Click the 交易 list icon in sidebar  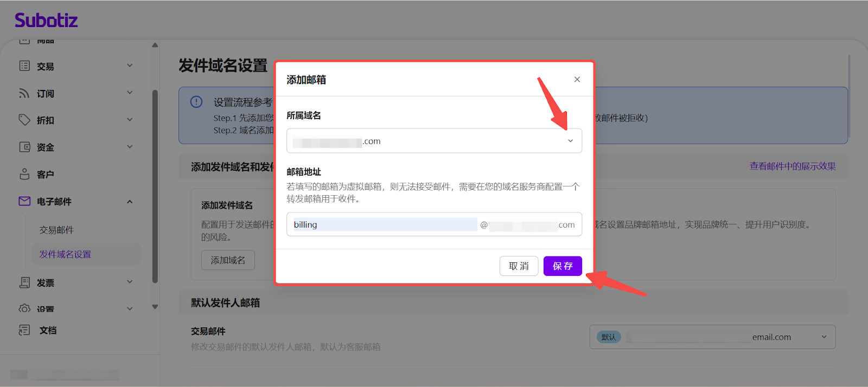[x=24, y=66]
